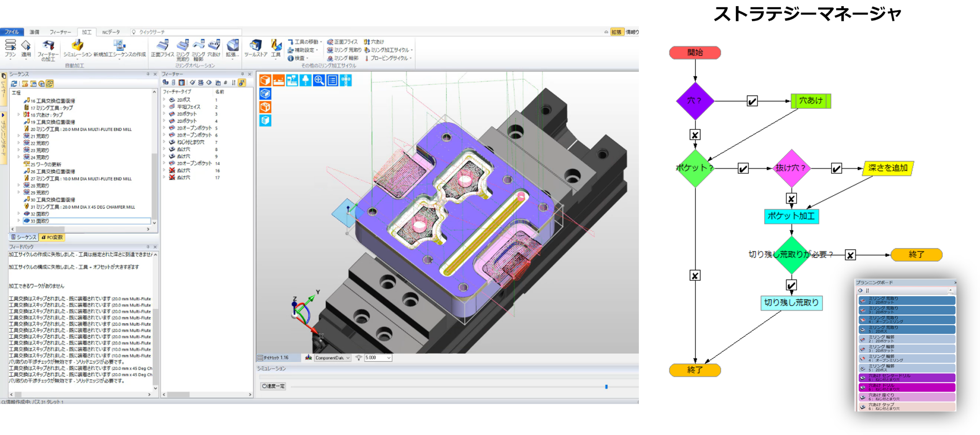
Task: Toggle the highlighted sync icon in sequence toolbar
Action: click(x=50, y=83)
